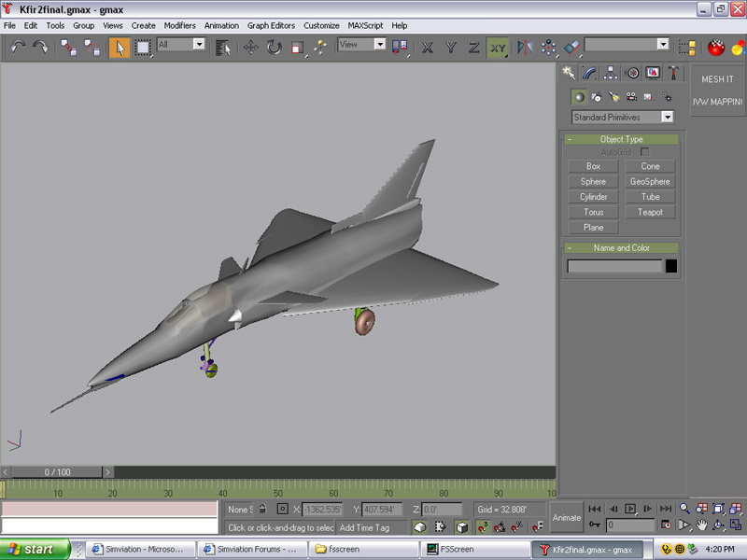Screen dimensions: 747x560
Task: Toggle the AutoGrid checkbox
Action: [x=644, y=151]
